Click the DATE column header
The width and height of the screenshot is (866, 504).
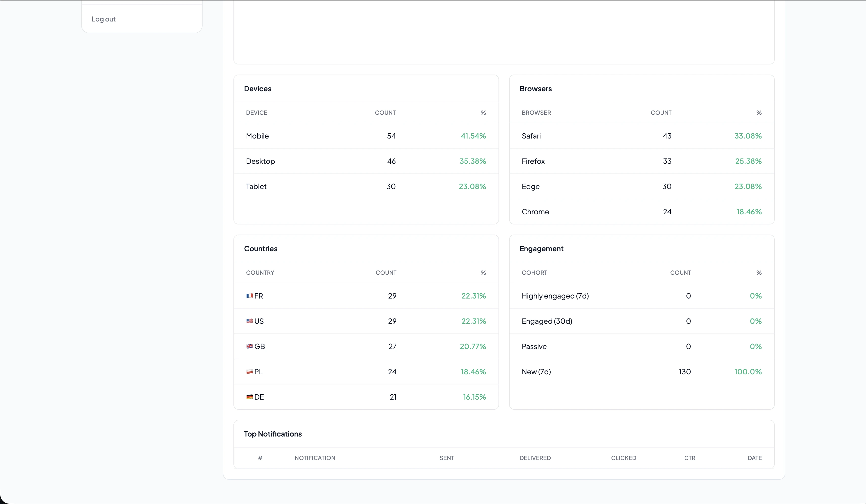(x=754, y=458)
